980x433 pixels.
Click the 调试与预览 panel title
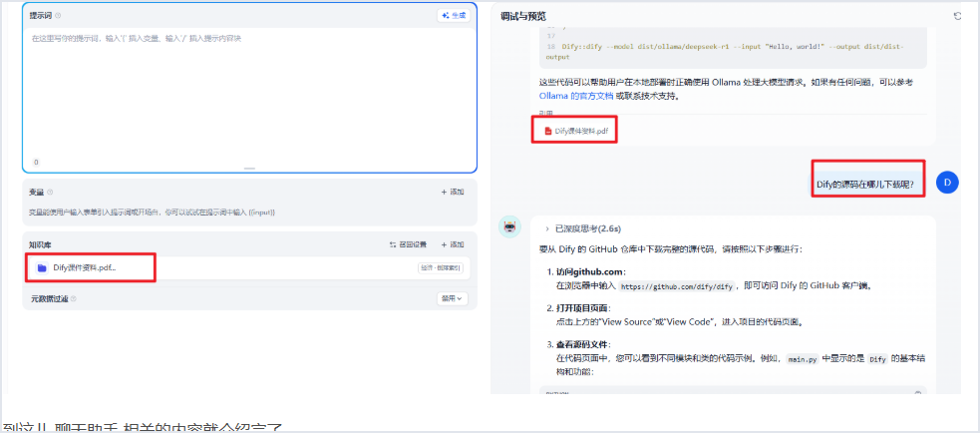tap(523, 16)
